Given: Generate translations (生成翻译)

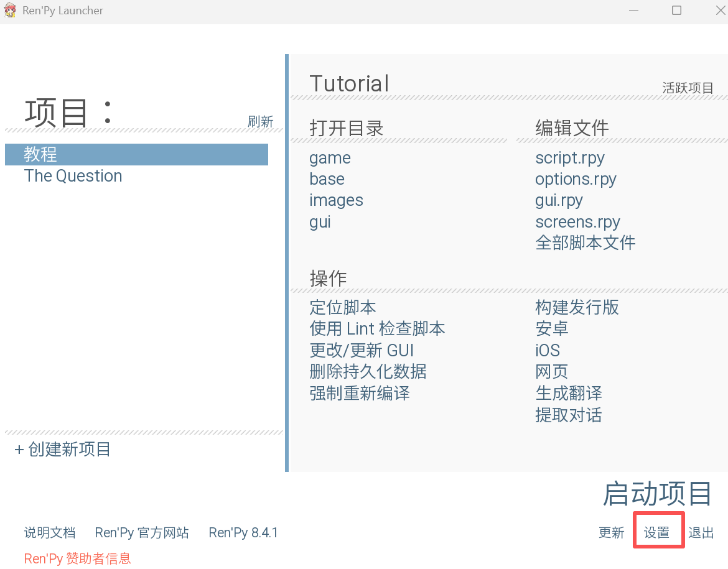Looking at the screenshot, I should [x=568, y=393].
